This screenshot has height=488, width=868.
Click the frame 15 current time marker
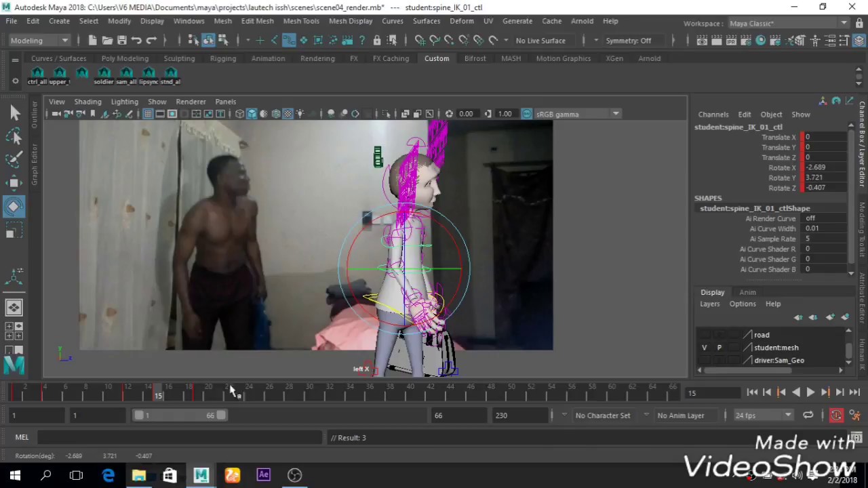point(158,392)
